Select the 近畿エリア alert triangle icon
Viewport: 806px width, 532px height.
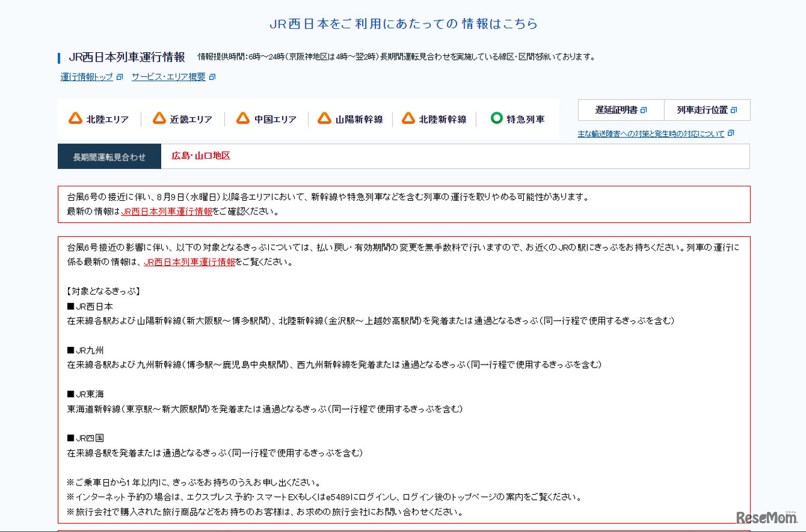coord(159,118)
